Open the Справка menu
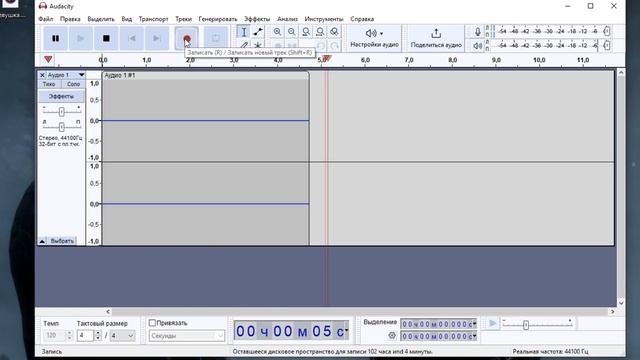This screenshot has width=640, height=360. coord(362,19)
